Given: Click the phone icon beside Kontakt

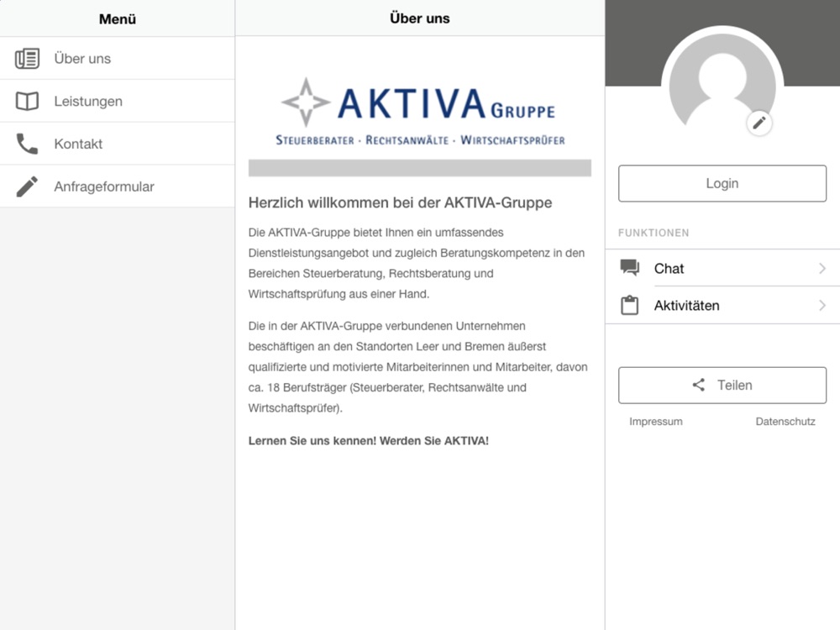Looking at the screenshot, I should [x=27, y=144].
